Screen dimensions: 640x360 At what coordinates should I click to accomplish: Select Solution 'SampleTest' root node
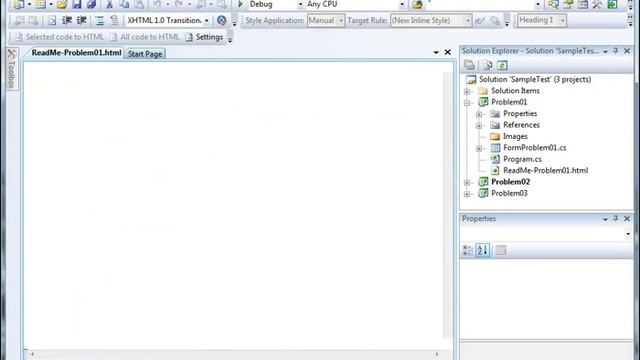[x=535, y=79]
